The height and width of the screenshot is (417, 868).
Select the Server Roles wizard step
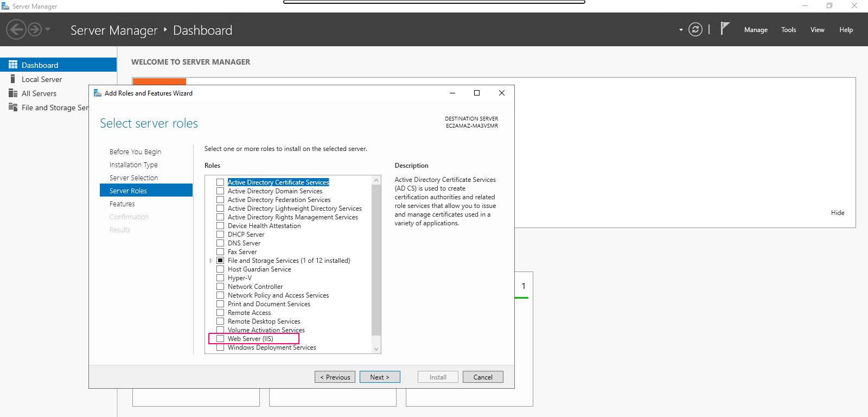pyautogui.click(x=146, y=191)
